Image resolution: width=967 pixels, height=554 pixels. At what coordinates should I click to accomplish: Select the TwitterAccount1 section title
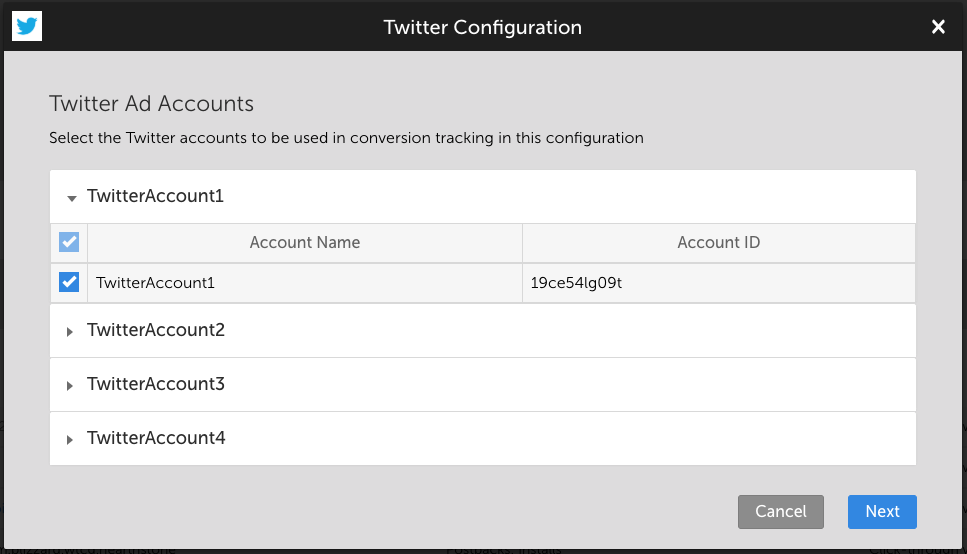coord(155,197)
